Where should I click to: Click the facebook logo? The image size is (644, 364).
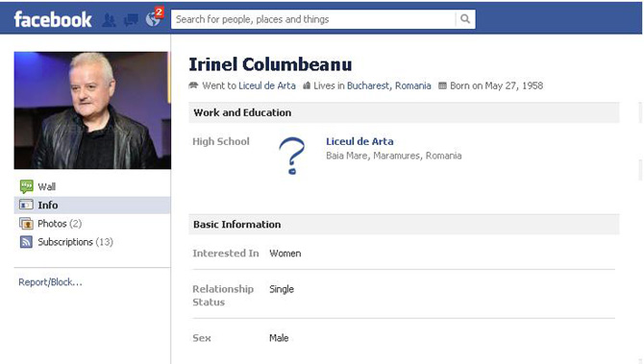pos(53,19)
